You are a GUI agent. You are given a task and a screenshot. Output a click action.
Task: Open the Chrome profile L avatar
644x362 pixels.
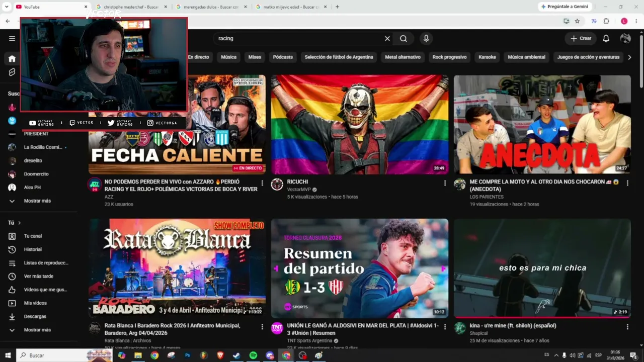[624, 21]
